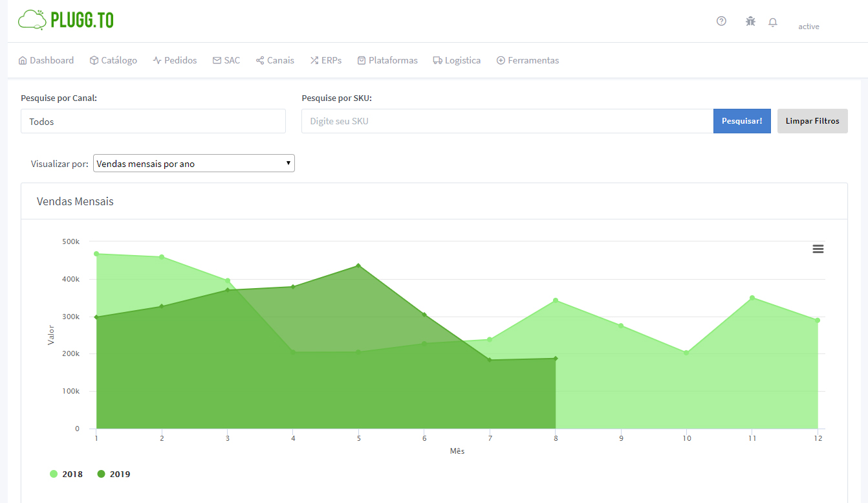This screenshot has height=503, width=868.
Task: Open the Pesquise por Canal Todos selector
Action: 153,121
